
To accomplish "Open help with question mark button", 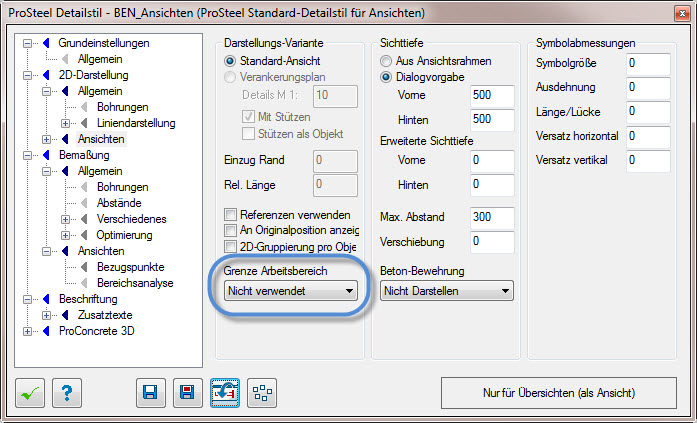I will coord(67,393).
